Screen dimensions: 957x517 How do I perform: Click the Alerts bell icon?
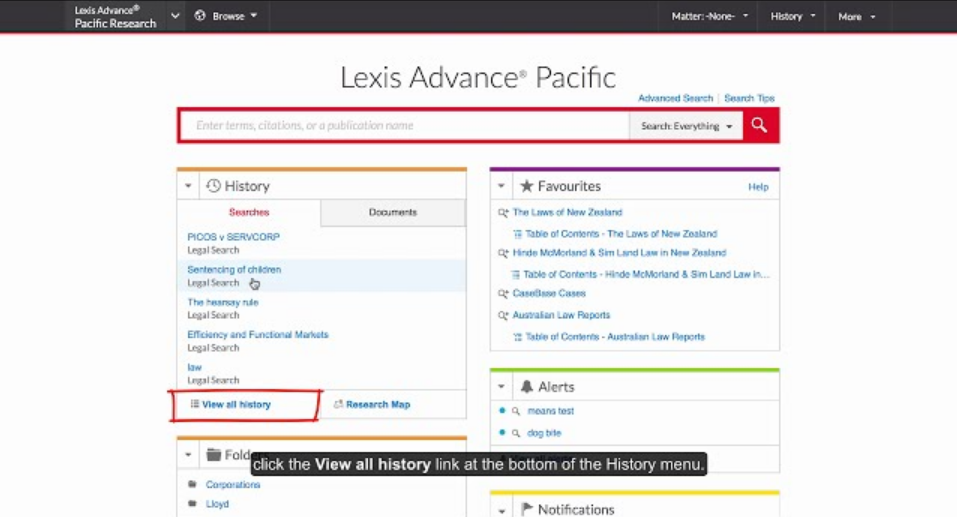526,386
